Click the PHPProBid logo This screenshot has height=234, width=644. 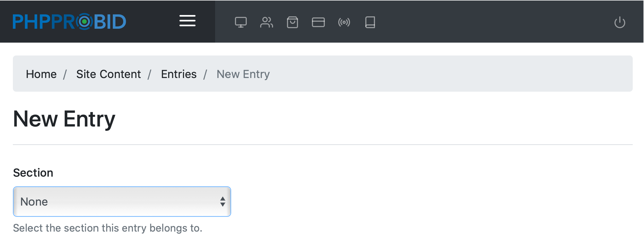(x=69, y=21)
